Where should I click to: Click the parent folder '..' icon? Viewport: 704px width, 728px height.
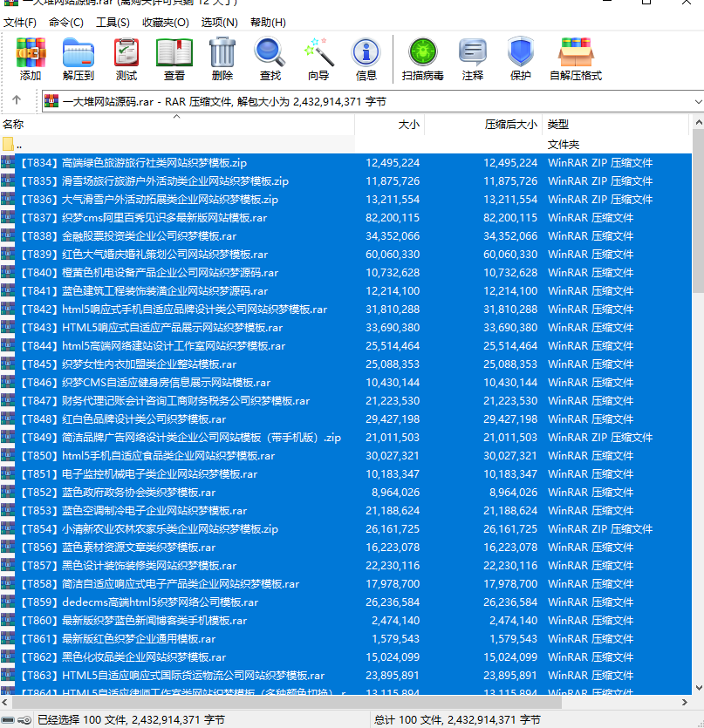click(x=8, y=145)
